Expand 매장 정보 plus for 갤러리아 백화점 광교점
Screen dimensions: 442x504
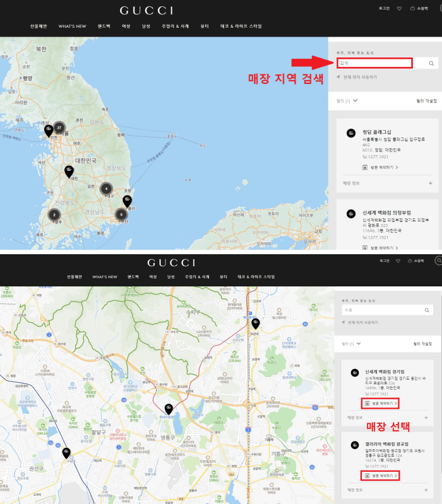426,490
